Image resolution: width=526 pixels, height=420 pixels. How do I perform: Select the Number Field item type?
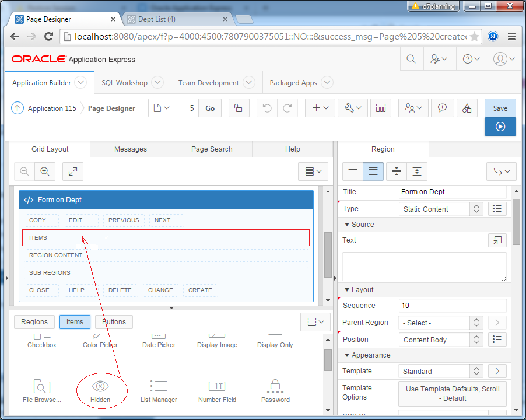point(217,391)
